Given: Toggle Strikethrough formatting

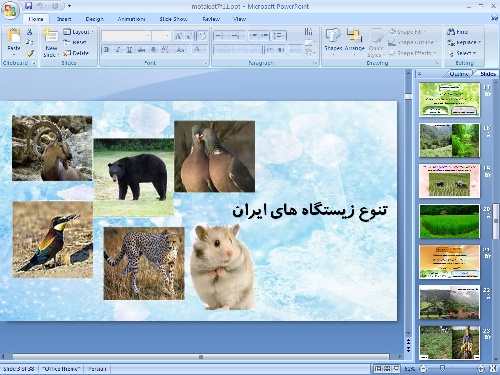Looking at the screenshot, I should [x=141, y=50].
